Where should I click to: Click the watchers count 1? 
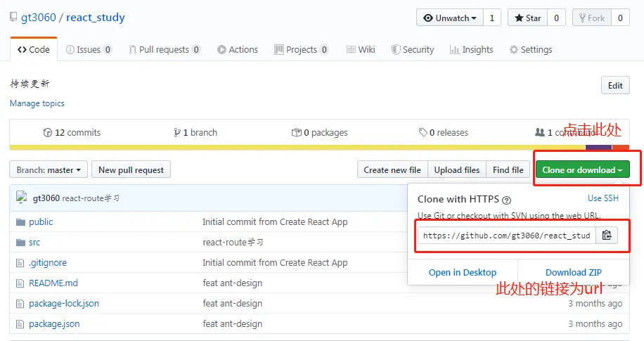[492, 18]
